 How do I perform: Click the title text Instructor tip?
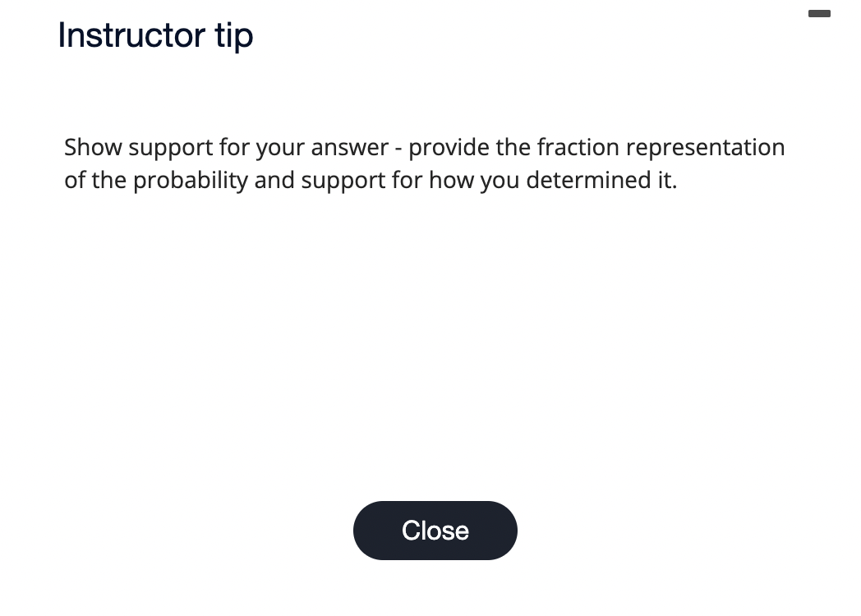(x=155, y=35)
